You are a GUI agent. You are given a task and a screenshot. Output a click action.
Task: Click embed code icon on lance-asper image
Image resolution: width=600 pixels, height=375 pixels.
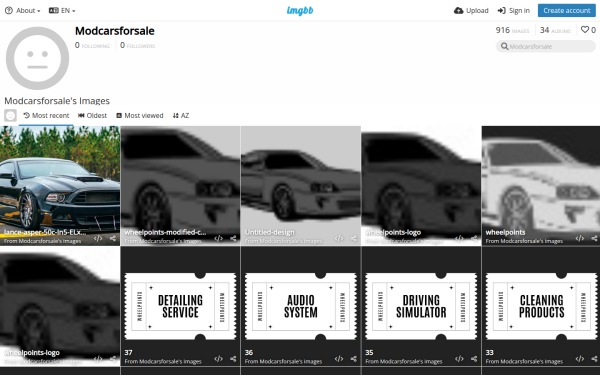tap(98, 238)
